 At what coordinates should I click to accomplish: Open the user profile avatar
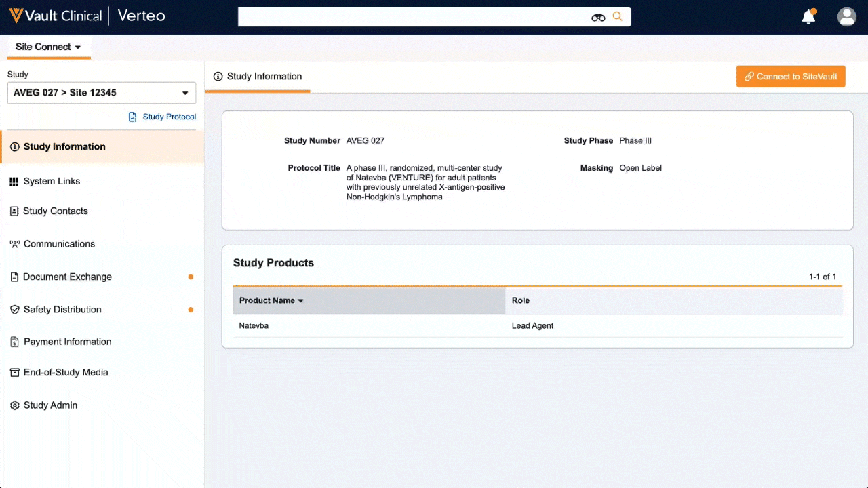[846, 17]
